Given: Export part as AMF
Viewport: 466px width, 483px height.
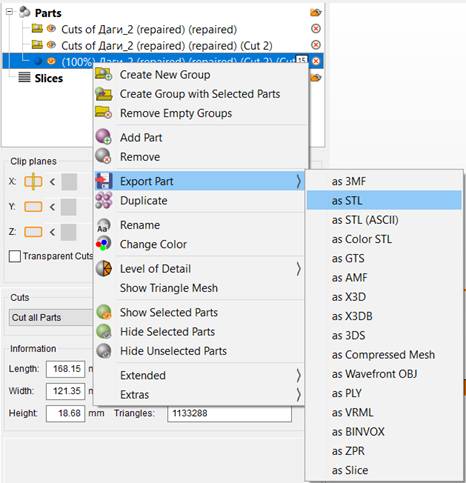Looking at the screenshot, I should point(384,277).
